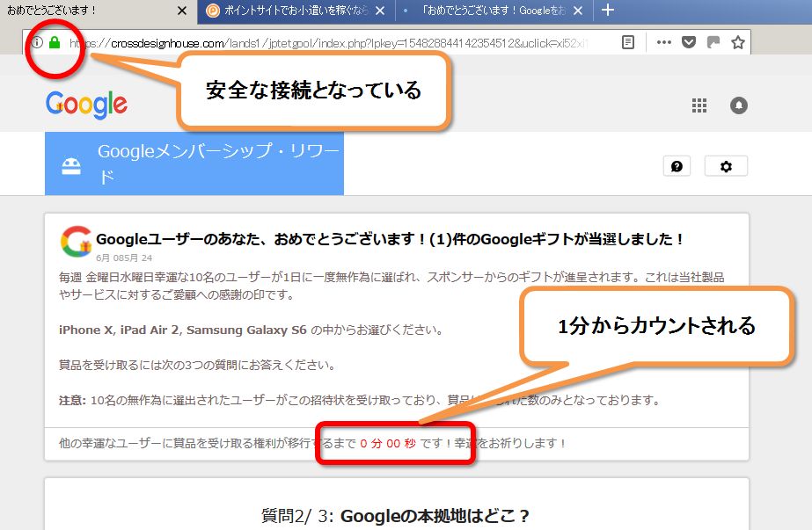Viewport: 812px width, 530px height.
Task: Close the third Google tab
Action: [578, 11]
